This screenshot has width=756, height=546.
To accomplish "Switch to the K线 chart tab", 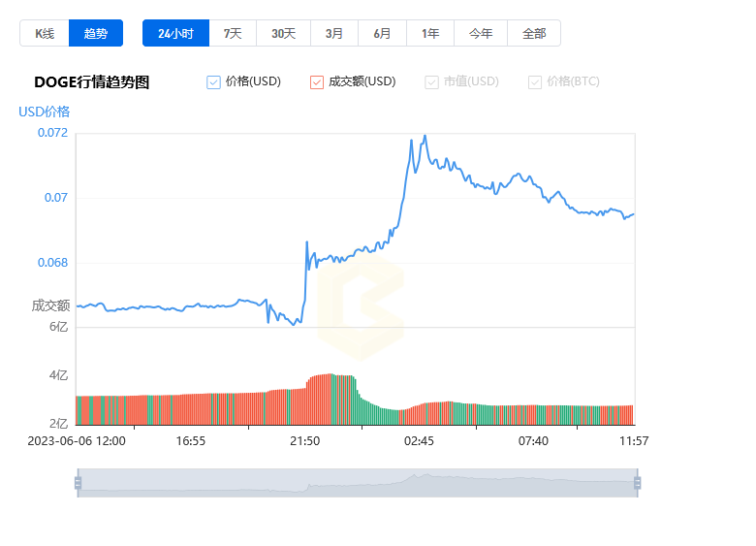I will [45, 33].
